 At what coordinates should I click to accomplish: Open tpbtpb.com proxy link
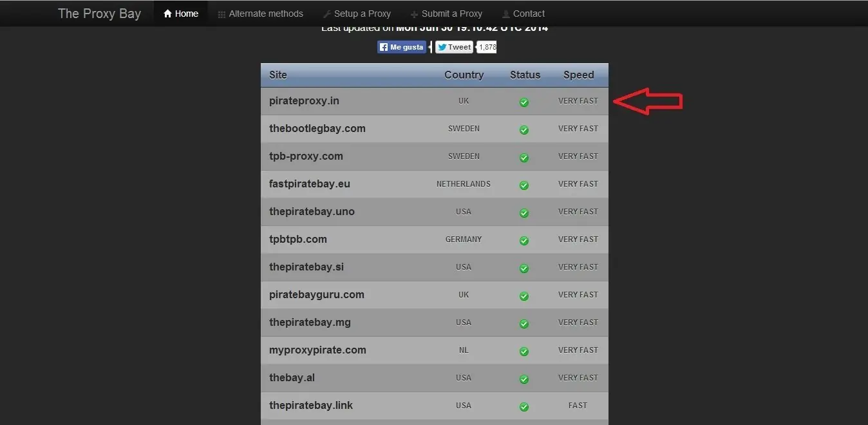(298, 240)
